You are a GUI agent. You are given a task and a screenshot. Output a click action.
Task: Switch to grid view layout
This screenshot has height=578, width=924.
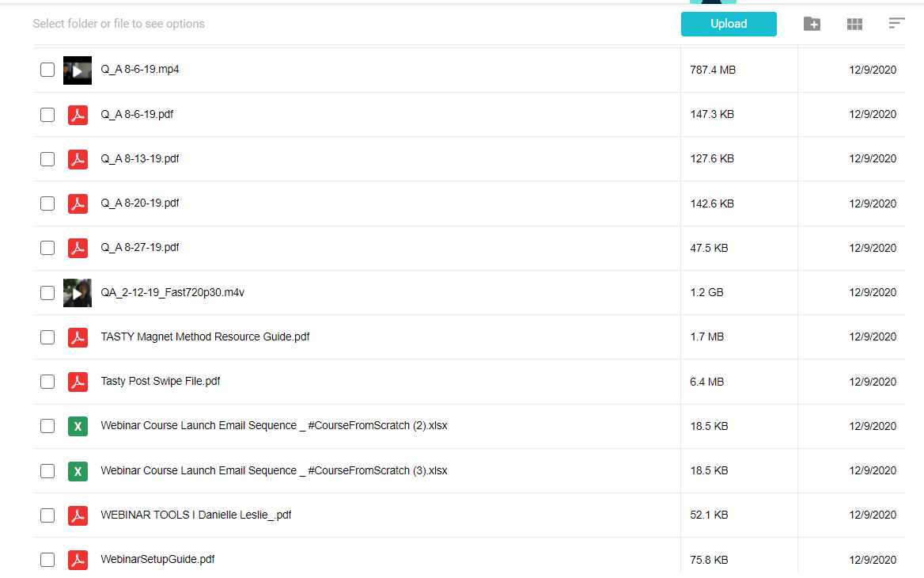(x=854, y=25)
